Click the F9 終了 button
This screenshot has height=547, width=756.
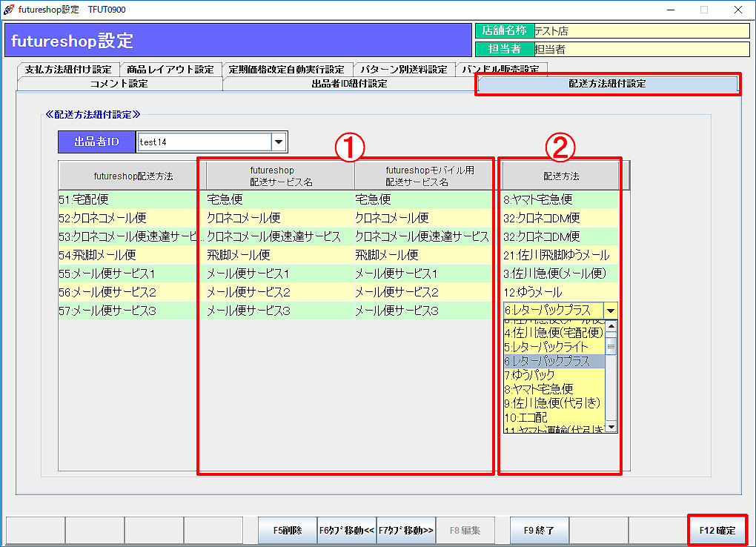[x=539, y=531]
